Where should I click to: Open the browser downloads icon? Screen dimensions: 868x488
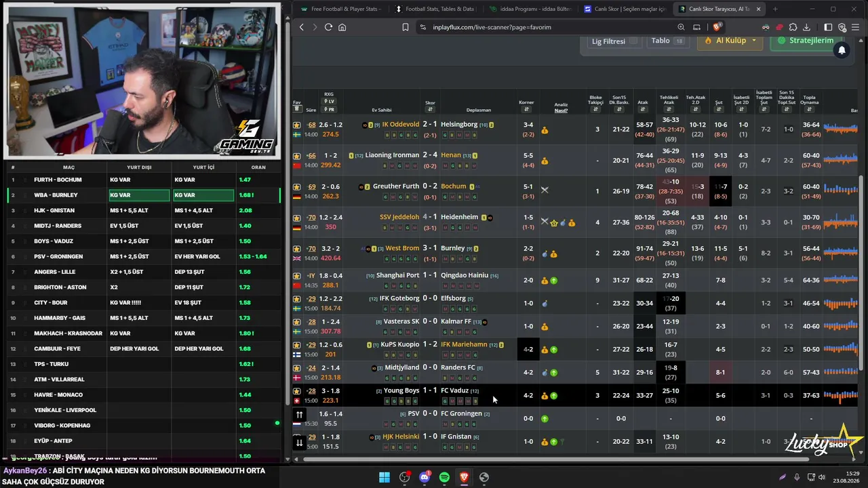(x=806, y=27)
